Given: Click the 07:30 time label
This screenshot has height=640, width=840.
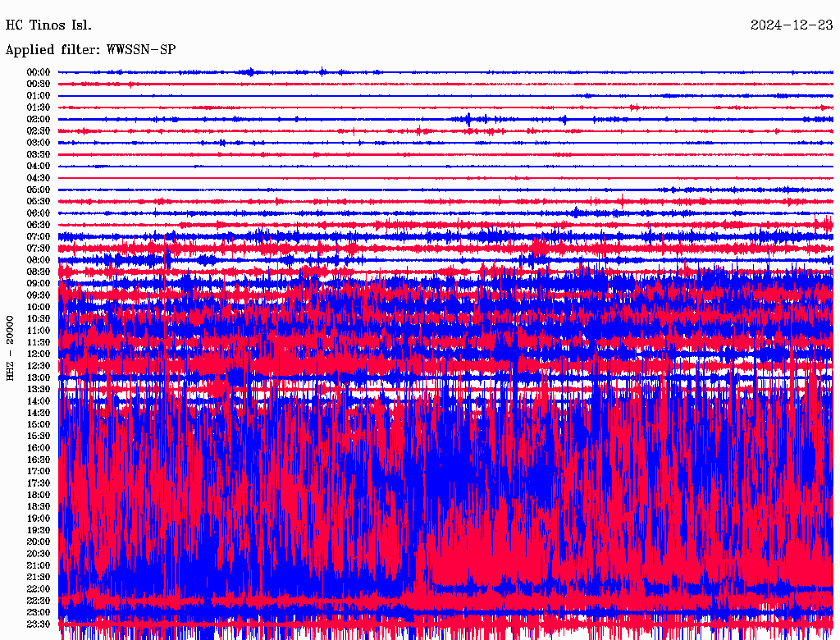Looking at the screenshot, I should (39, 248).
